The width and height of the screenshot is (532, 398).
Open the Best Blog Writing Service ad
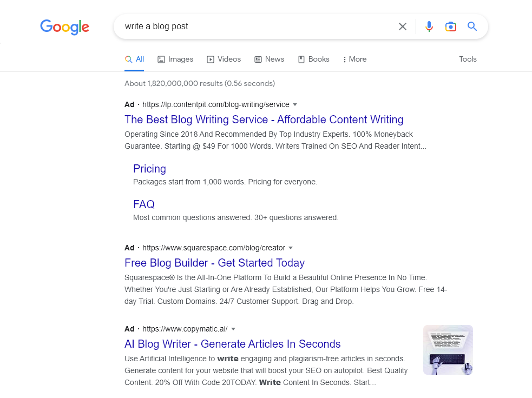click(264, 120)
